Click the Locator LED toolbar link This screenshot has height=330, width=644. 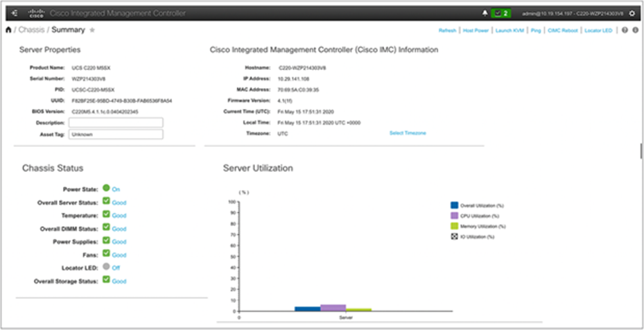pos(598,31)
